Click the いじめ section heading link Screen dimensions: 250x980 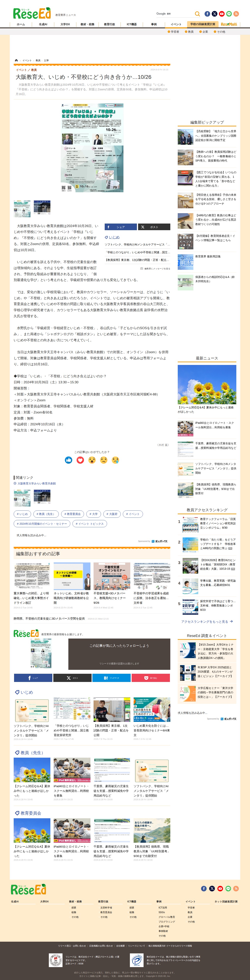(27, 692)
